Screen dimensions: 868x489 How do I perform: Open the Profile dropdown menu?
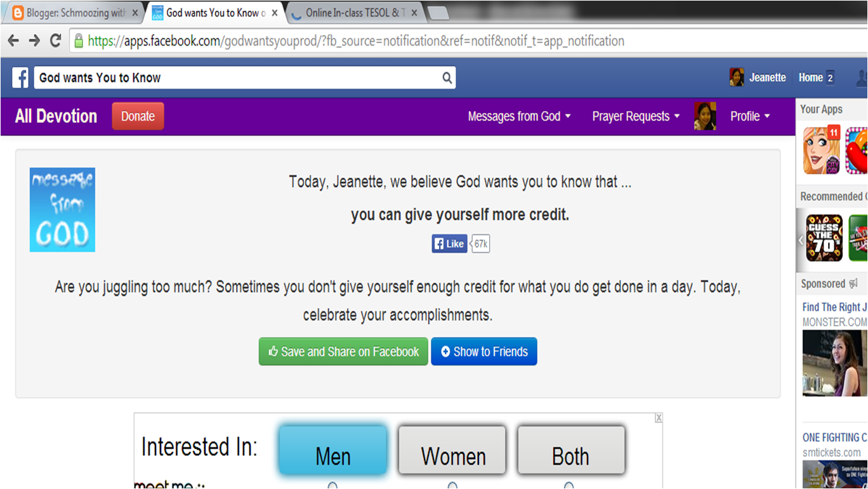click(750, 116)
